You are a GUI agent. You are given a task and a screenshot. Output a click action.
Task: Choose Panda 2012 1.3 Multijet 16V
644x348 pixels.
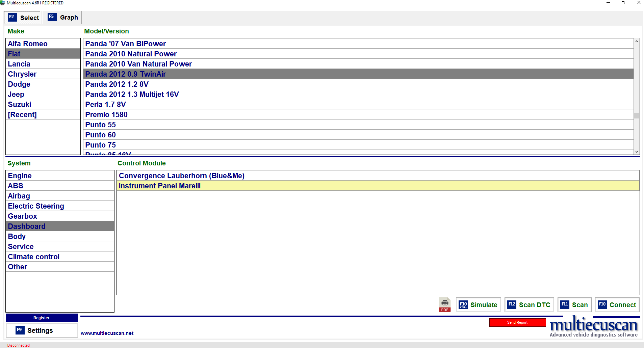358,94
